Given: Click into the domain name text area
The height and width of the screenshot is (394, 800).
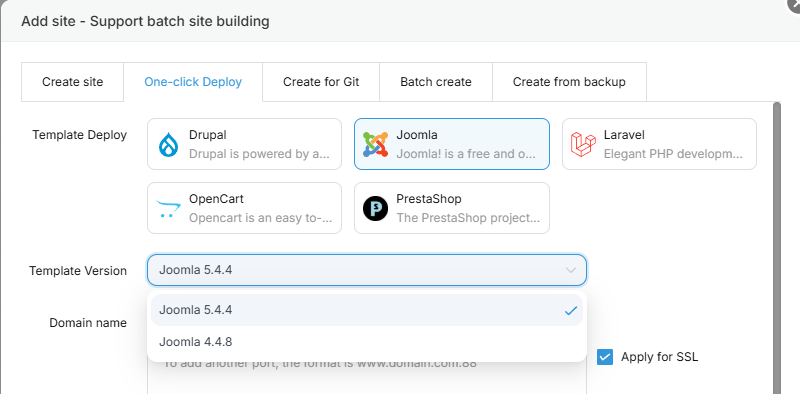Looking at the screenshot, I should click(x=367, y=377).
